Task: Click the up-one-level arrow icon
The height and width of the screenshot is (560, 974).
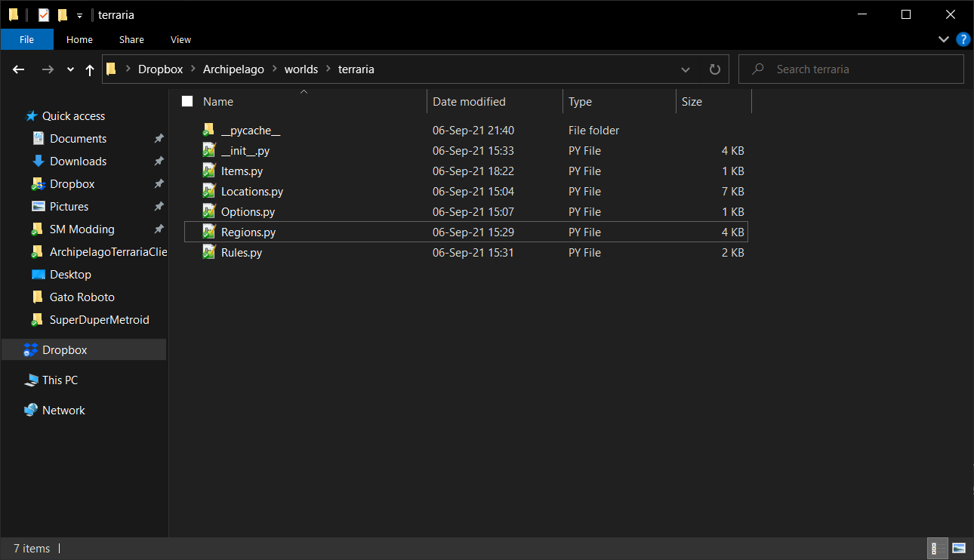Action: tap(89, 69)
